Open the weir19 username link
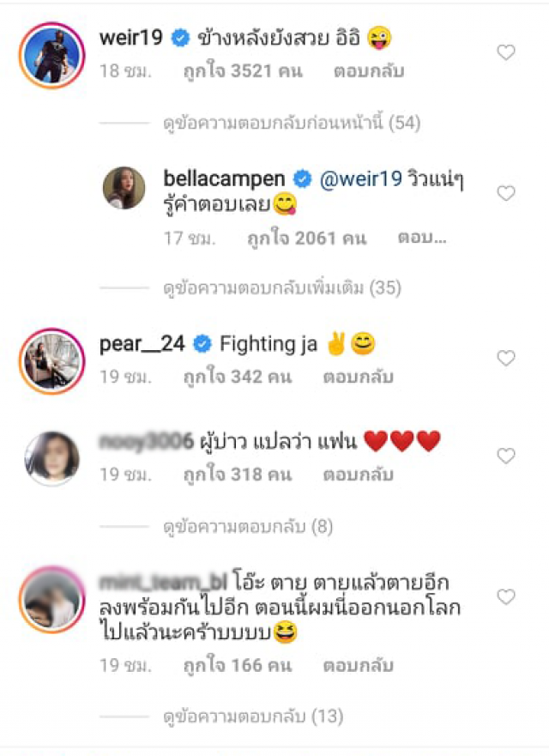Screen dimensions: 549x756 click(130, 38)
